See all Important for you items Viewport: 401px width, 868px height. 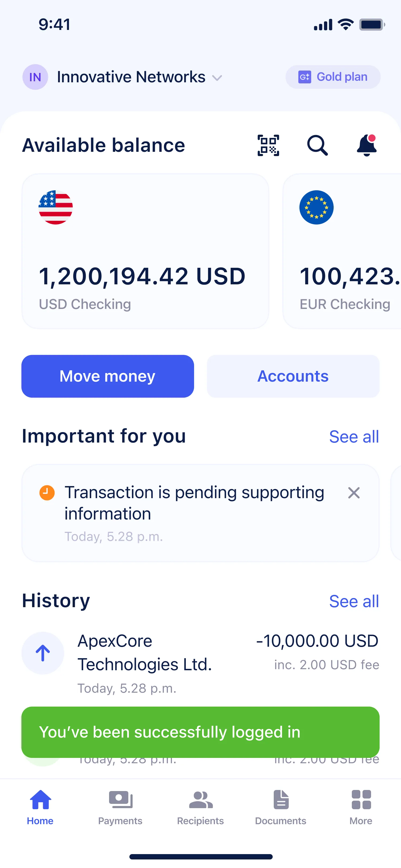pyautogui.click(x=354, y=437)
